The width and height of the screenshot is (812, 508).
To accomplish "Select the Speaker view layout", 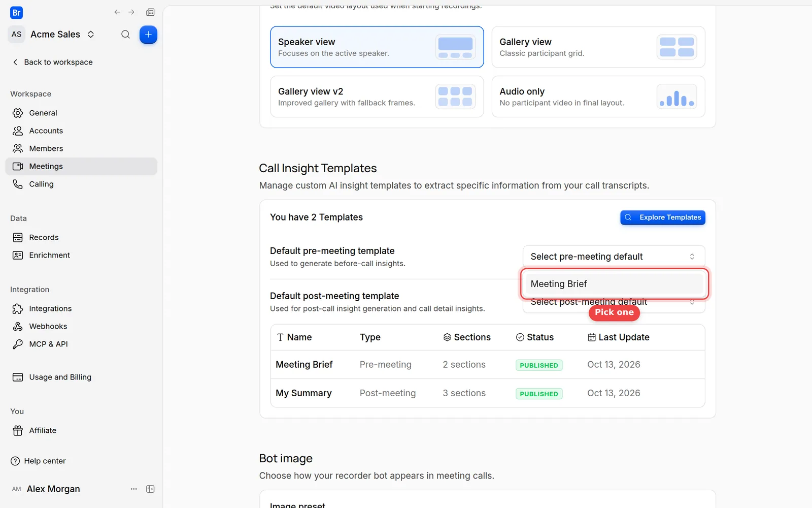I will coord(377,47).
